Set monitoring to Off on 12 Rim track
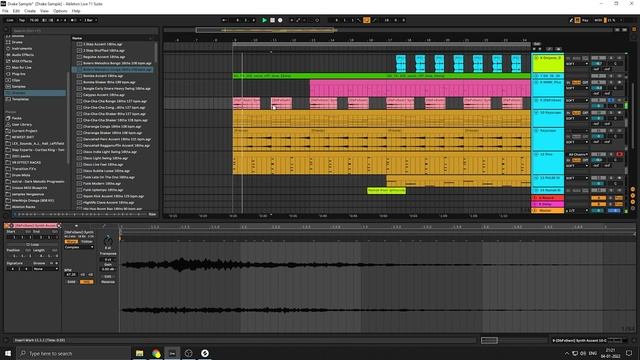640x360 pixels. (585, 160)
